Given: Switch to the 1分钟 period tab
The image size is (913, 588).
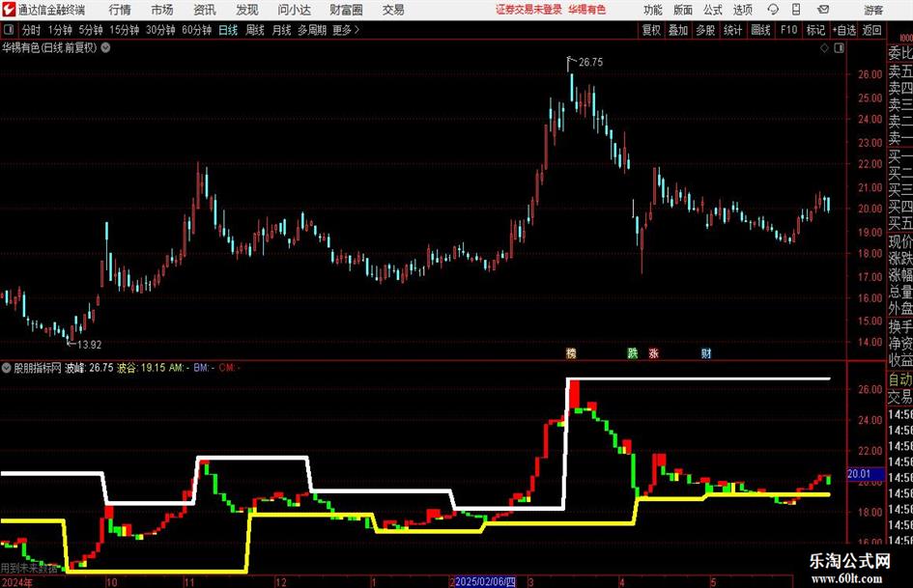Looking at the screenshot, I should pyautogui.click(x=60, y=30).
